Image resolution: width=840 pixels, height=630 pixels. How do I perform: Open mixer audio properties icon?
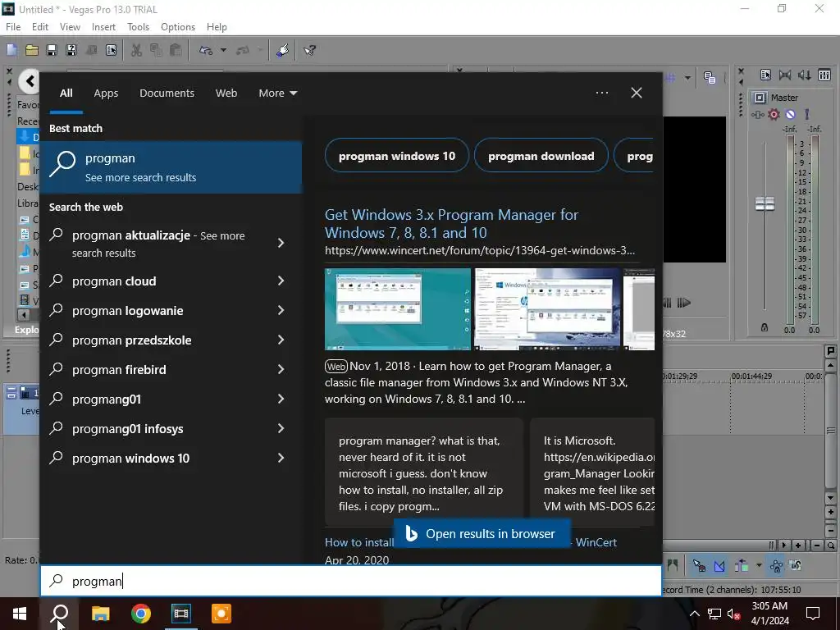tap(765, 75)
